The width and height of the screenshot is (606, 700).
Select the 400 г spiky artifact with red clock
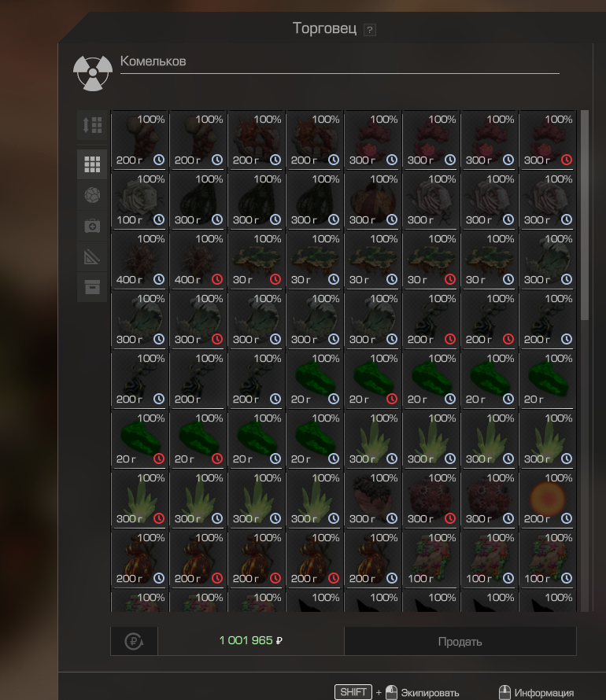pyautogui.click(x=198, y=260)
